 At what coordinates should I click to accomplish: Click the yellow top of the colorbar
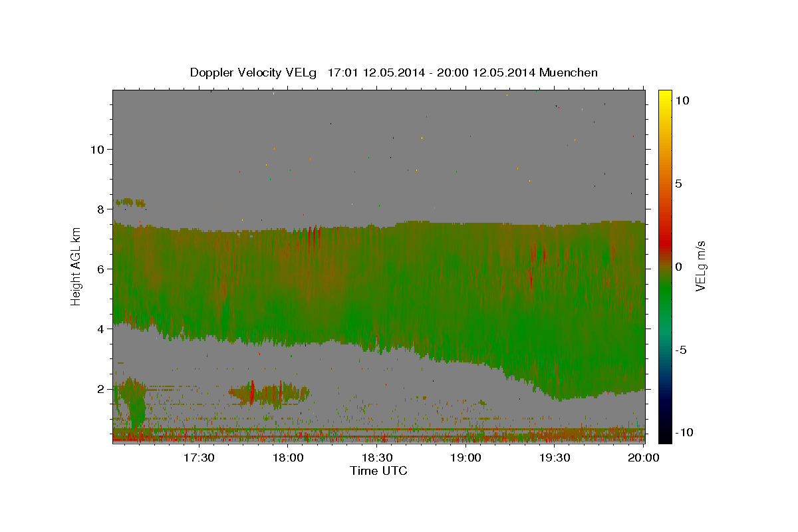[664, 97]
